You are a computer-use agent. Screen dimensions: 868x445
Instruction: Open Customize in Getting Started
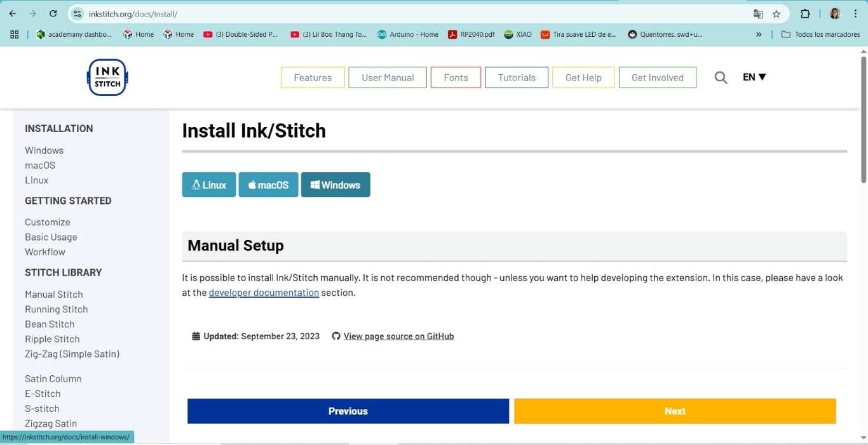click(x=47, y=222)
